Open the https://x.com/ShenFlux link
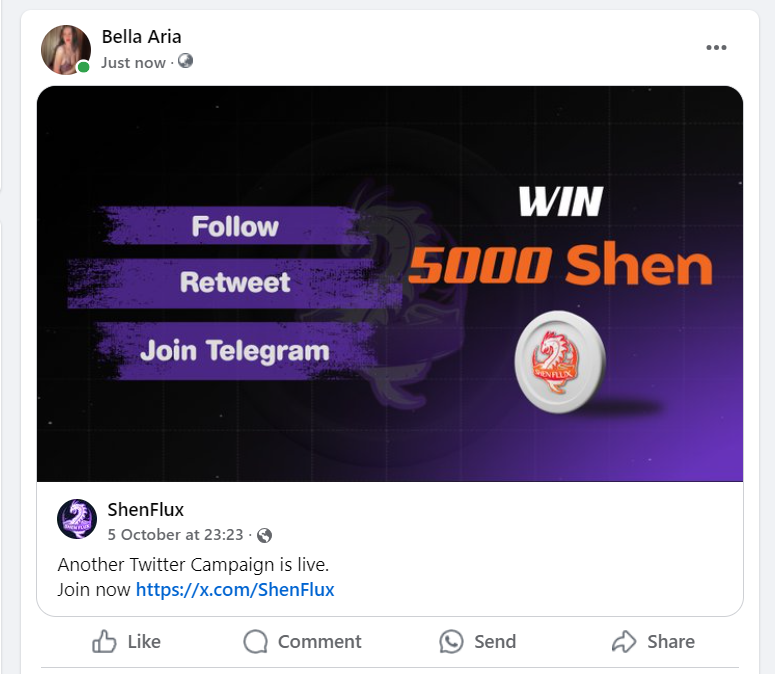The image size is (775, 674). tap(235, 590)
